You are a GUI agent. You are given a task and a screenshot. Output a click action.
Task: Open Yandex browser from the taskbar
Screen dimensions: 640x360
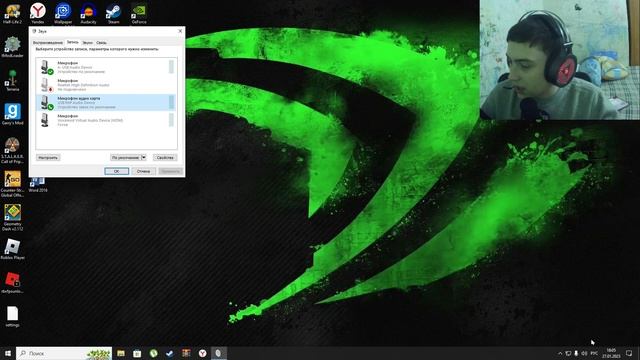click(x=202, y=353)
